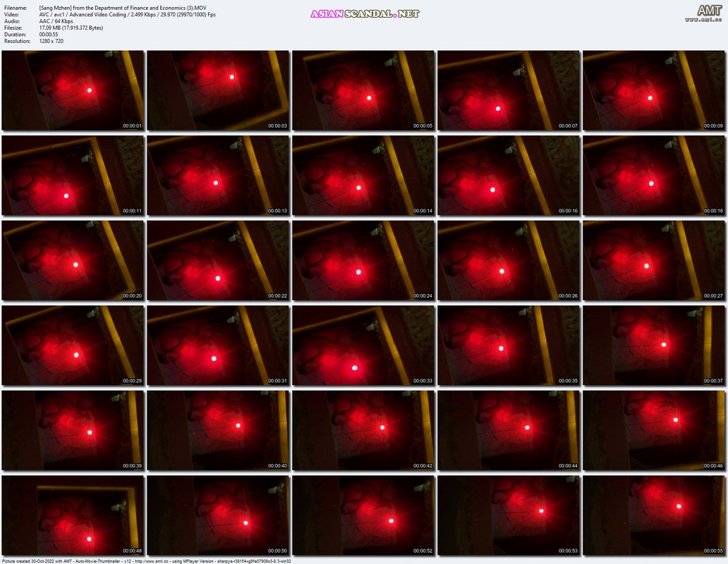Click the thumbnail labeled 00:00:11
Screen dimensions: 728x564
click(x=73, y=176)
